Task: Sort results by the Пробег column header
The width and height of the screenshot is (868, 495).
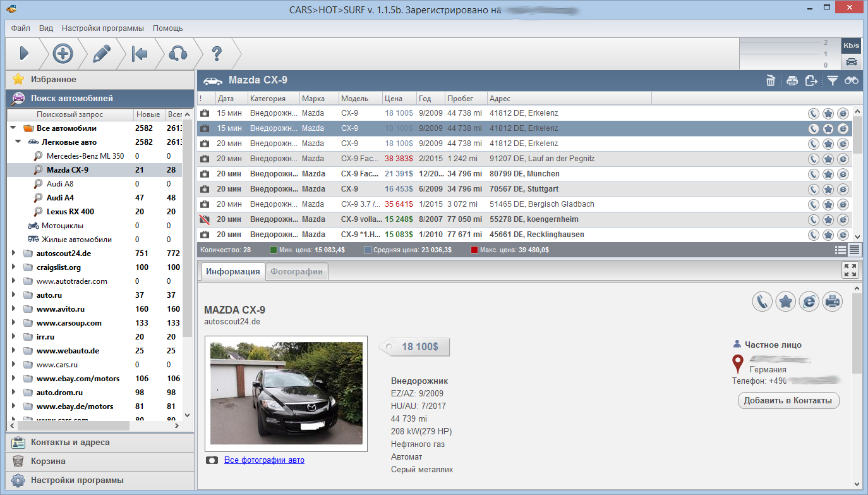Action: (x=466, y=99)
